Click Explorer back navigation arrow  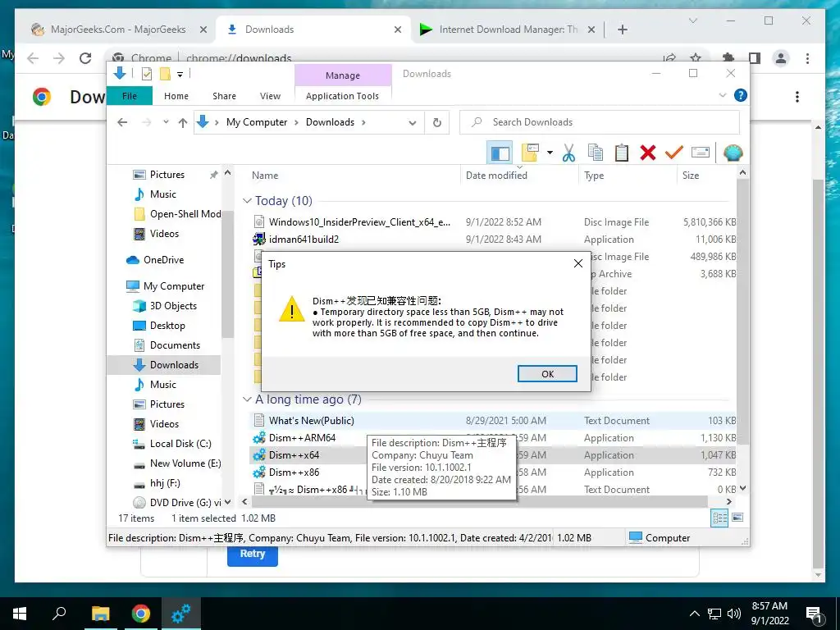tap(122, 123)
